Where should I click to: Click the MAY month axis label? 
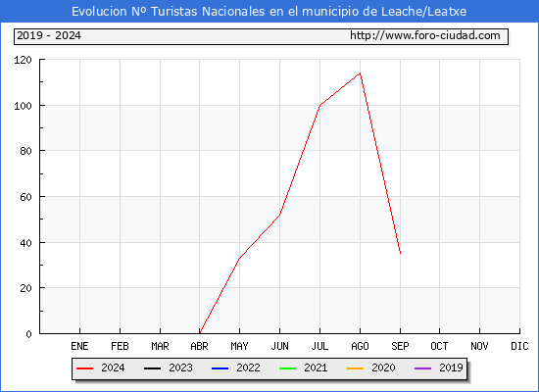239,346
